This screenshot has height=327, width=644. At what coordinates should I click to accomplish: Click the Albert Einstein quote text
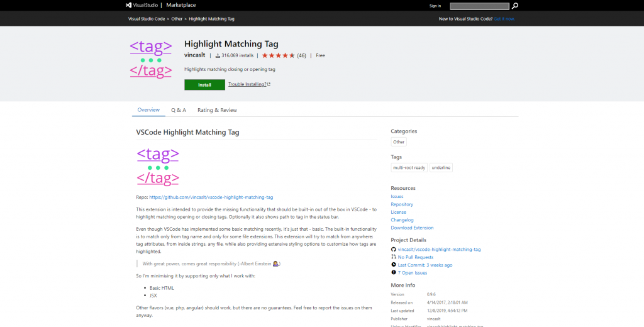point(211,263)
